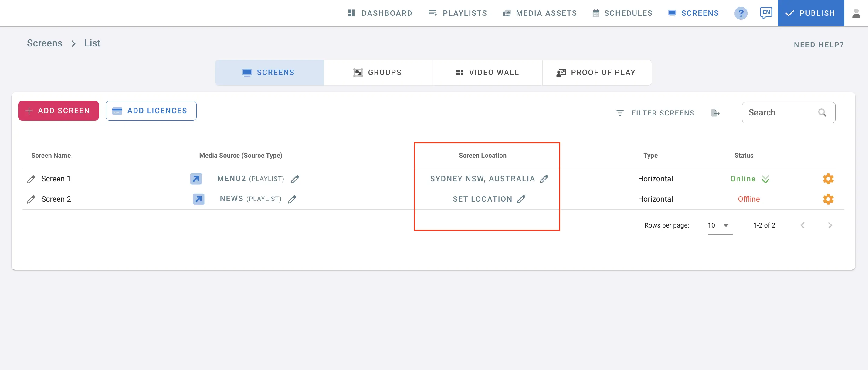Switch to the Proof of Play tab
The image size is (868, 370).
596,73
